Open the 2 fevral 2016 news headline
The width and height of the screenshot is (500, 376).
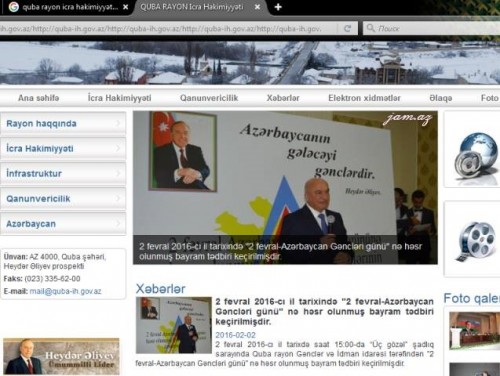[324, 312]
